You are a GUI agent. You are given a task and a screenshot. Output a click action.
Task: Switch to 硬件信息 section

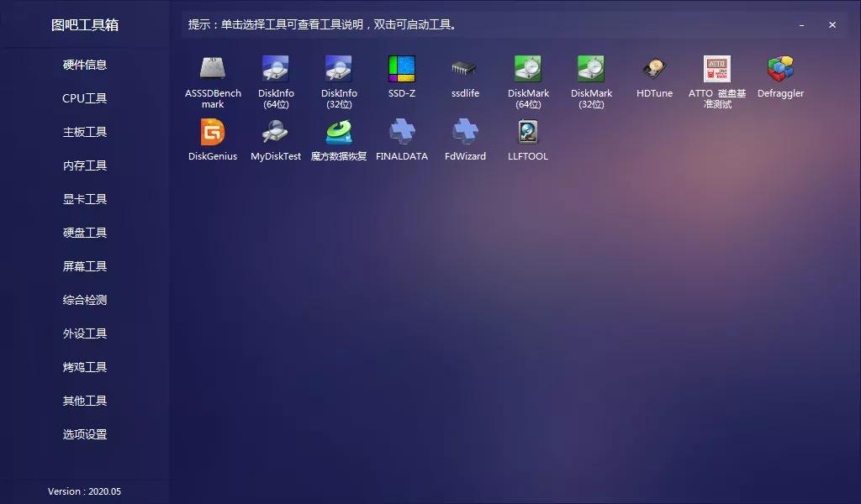click(x=84, y=65)
